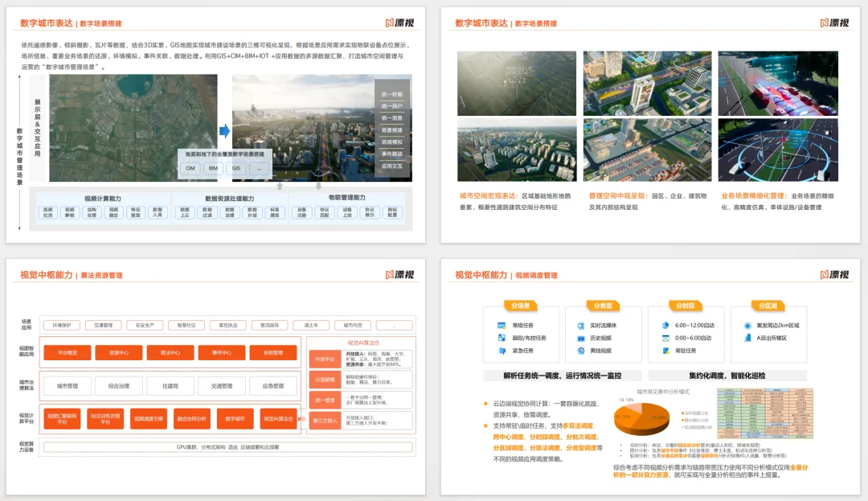
Task: Click the 事件中心 orange button
Action: pos(222,353)
